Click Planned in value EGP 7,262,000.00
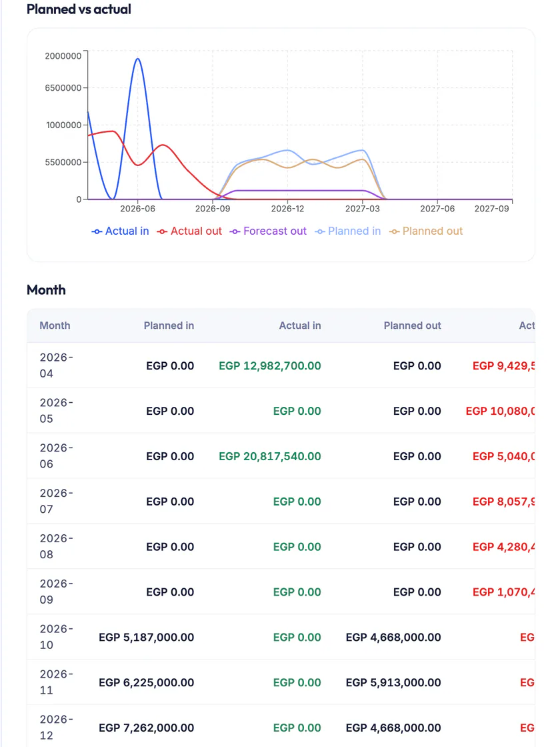The width and height of the screenshot is (560, 747). click(x=146, y=728)
